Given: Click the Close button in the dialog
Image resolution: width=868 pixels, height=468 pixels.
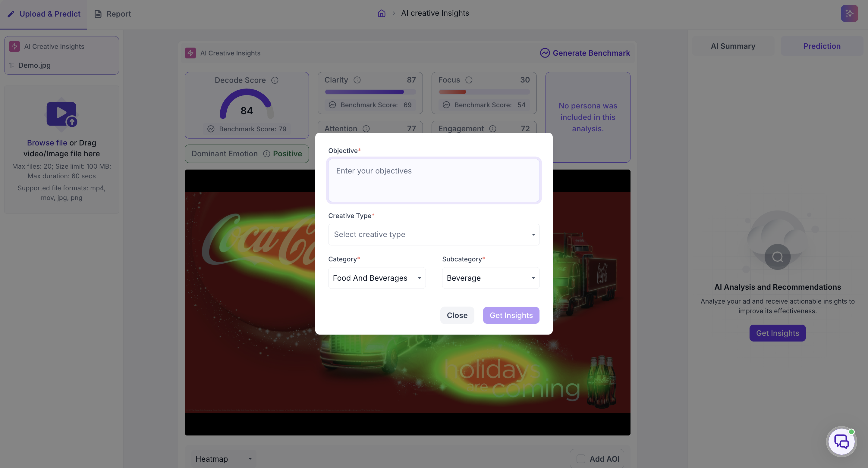Looking at the screenshot, I should pos(457,315).
